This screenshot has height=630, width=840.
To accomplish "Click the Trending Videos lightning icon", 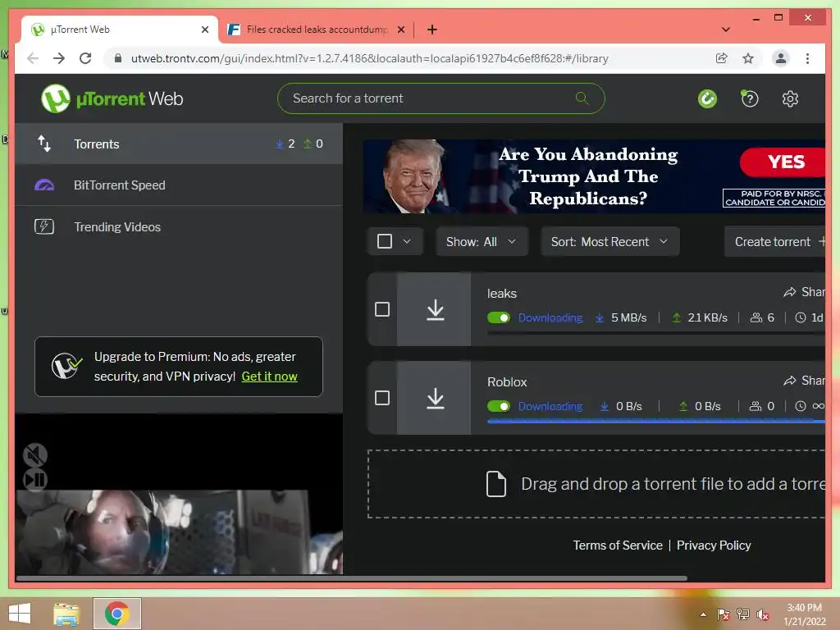I will [x=44, y=226].
